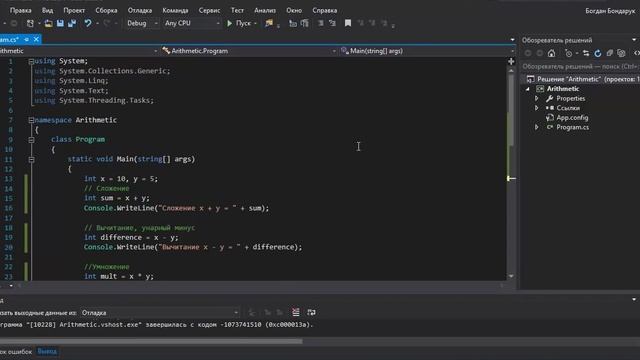The width and height of the screenshot is (640, 360).
Task: Click the find in files icon after Пуск
Action: tap(269, 23)
